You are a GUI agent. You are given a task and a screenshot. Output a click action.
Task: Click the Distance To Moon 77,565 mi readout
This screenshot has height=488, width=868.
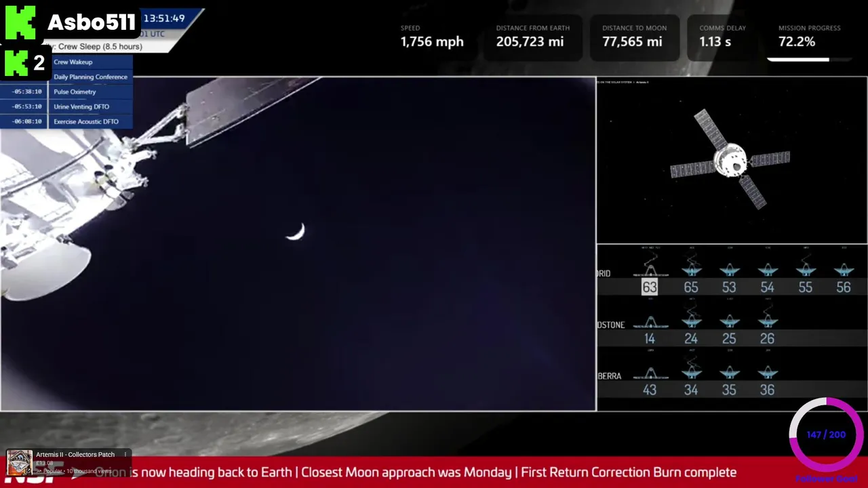click(x=634, y=37)
